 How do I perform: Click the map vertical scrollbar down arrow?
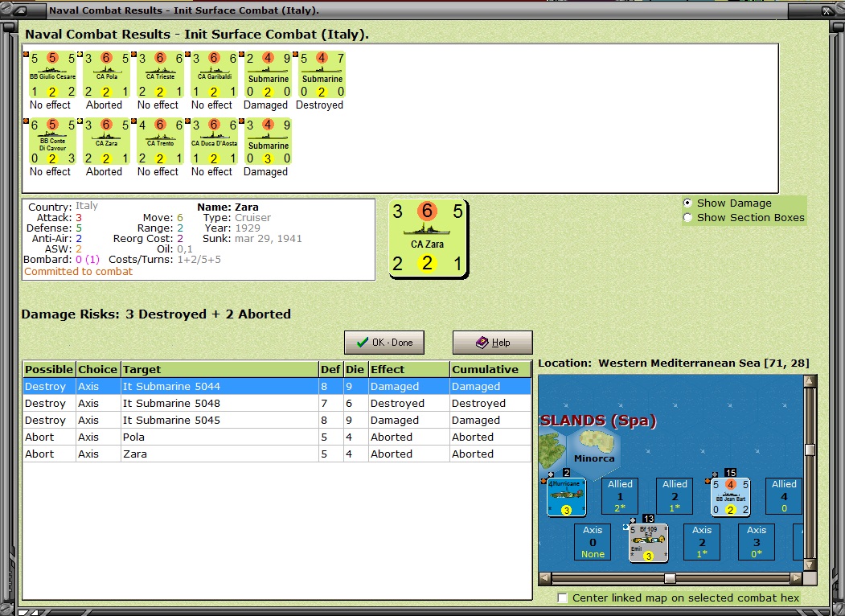tap(810, 565)
